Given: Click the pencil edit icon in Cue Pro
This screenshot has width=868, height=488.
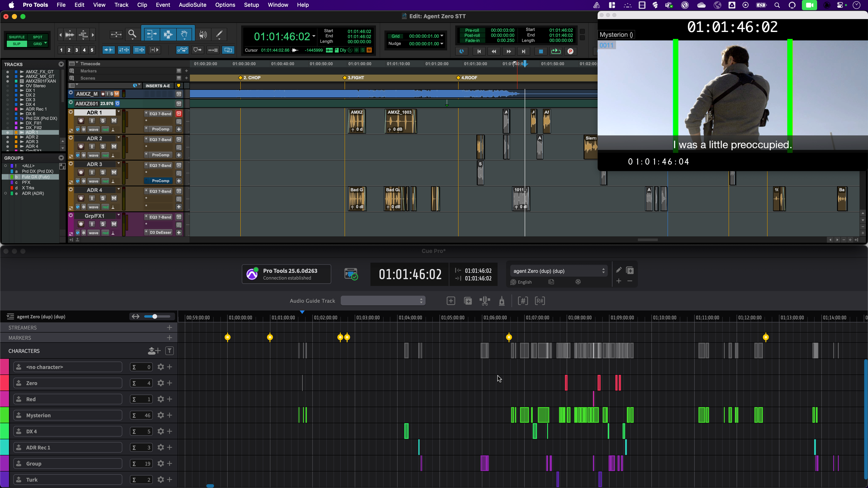Looking at the screenshot, I should click(619, 270).
